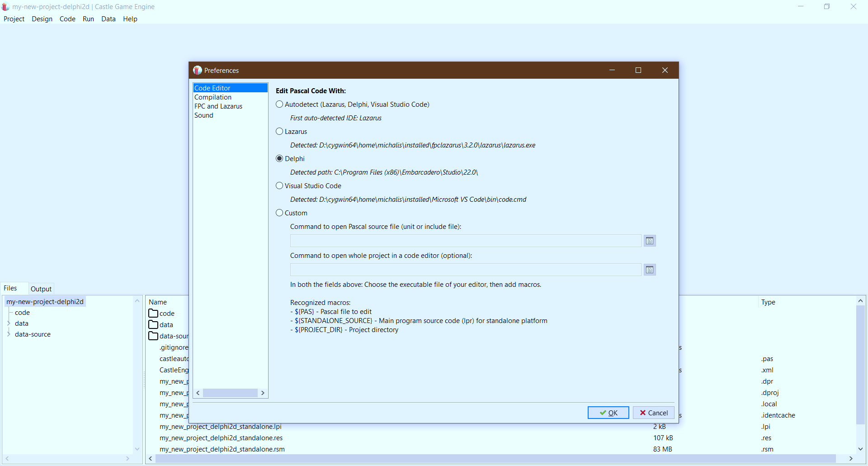Cancel the Preferences dialog
868x466 pixels.
coord(654,413)
